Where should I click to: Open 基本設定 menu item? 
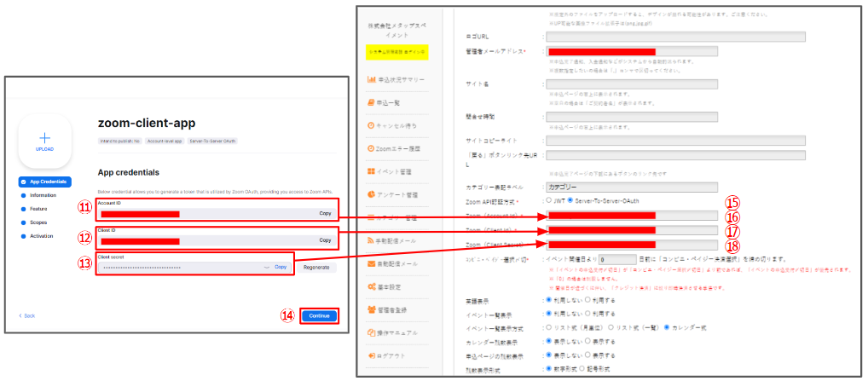click(389, 287)
